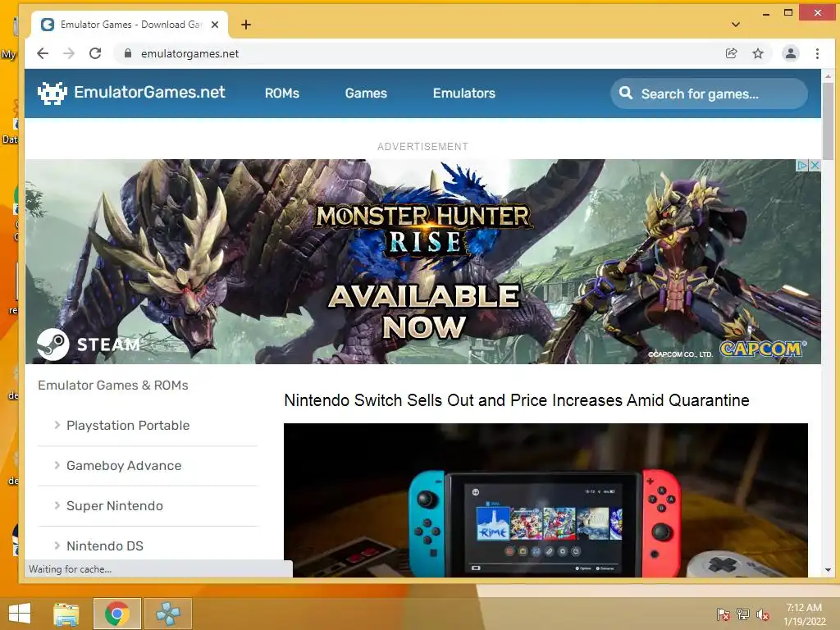Open the Windows Start button
Viewport: 840px width, 630px height.
click(20, 614)
